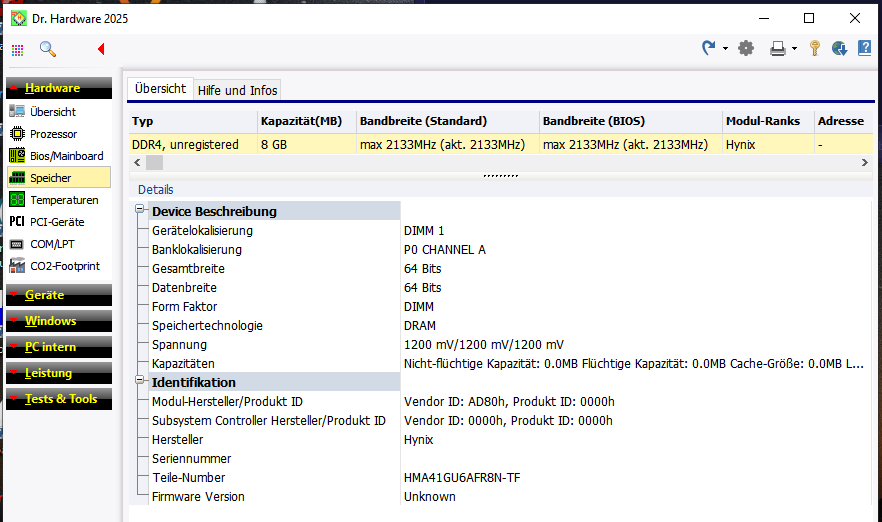
Task: Collapse sidebar with the red left arrow
Action: coord(101,49)
